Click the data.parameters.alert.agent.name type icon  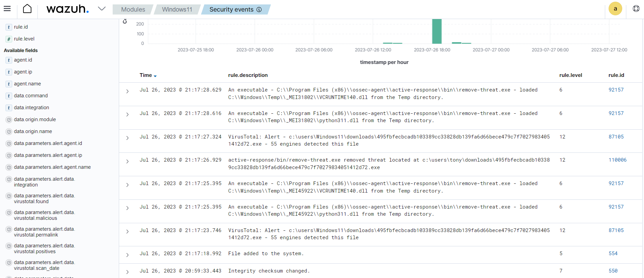point(9,167)
